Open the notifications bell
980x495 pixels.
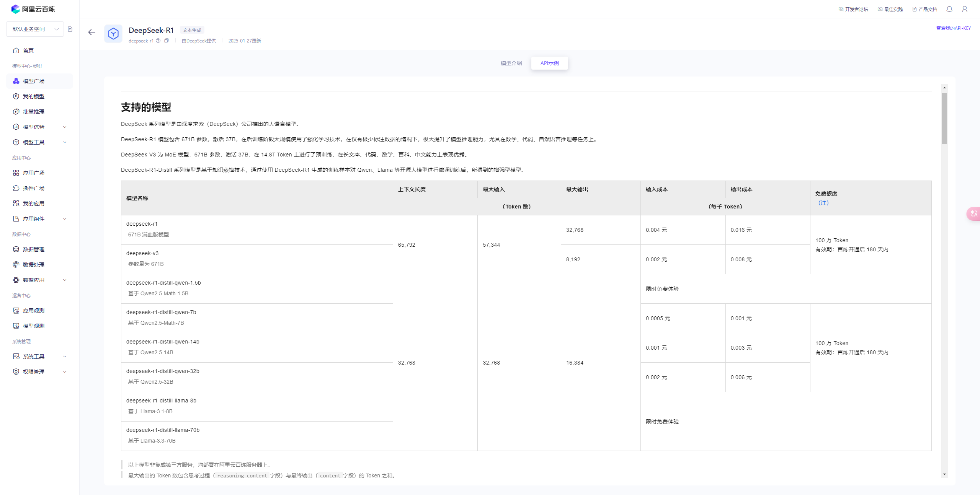(949, 9)
